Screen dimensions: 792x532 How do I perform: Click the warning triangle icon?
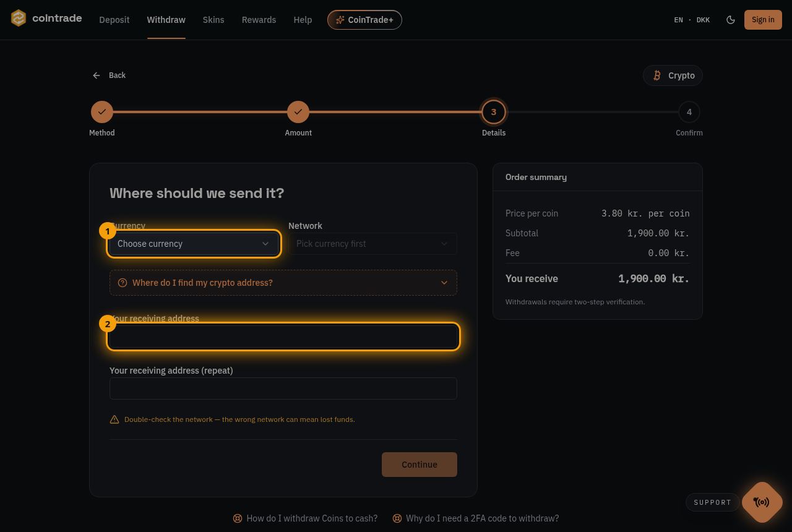tap(114, 419)
